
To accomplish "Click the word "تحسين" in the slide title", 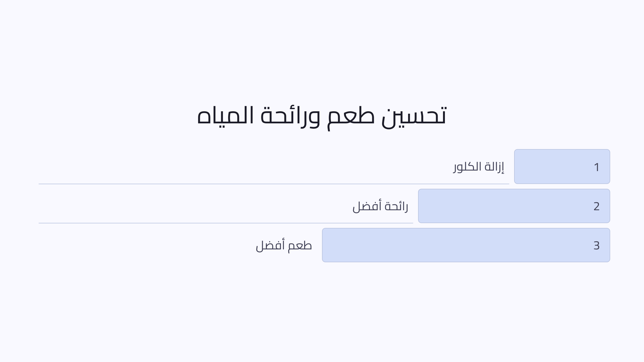I will tap(414, 116).
